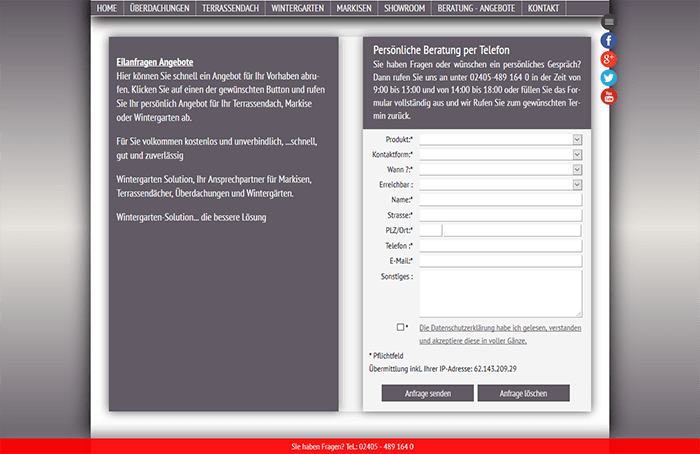The width and height of the screenshot is (700, 454).
Task: Open the Kontaktform dropdown
Action: [499, 155]
